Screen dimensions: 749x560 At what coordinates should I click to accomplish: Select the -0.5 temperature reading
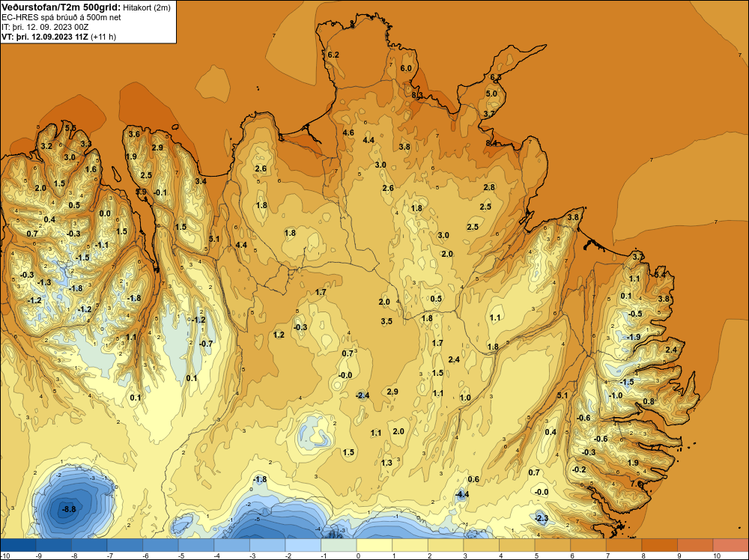coord(635,314)
